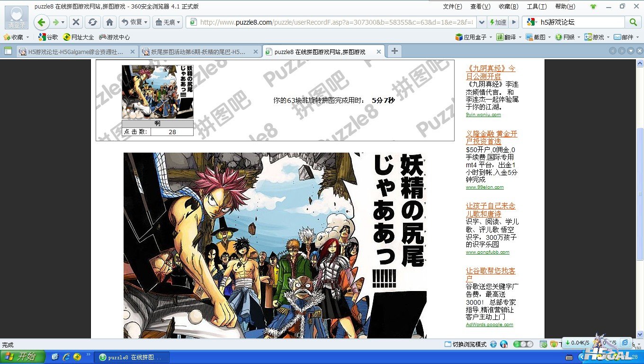
Task: Click the 网银 online banking tool
Action: pyautogui.click(x=565, y=37)
